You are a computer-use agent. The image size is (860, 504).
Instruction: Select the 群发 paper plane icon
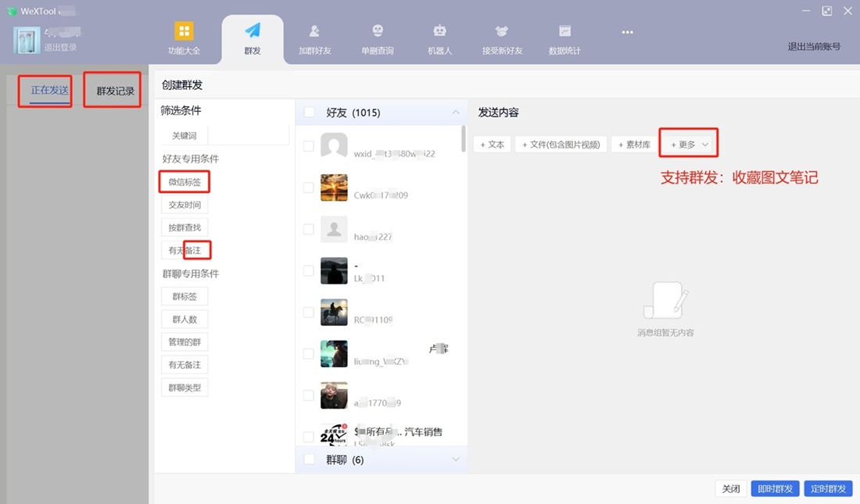[253, 30]
